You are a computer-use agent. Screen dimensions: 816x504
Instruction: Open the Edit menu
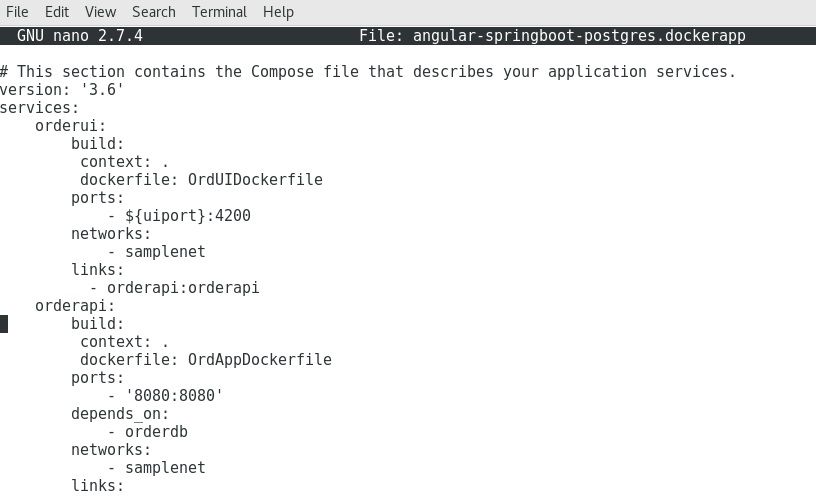[x=57, y=12]
